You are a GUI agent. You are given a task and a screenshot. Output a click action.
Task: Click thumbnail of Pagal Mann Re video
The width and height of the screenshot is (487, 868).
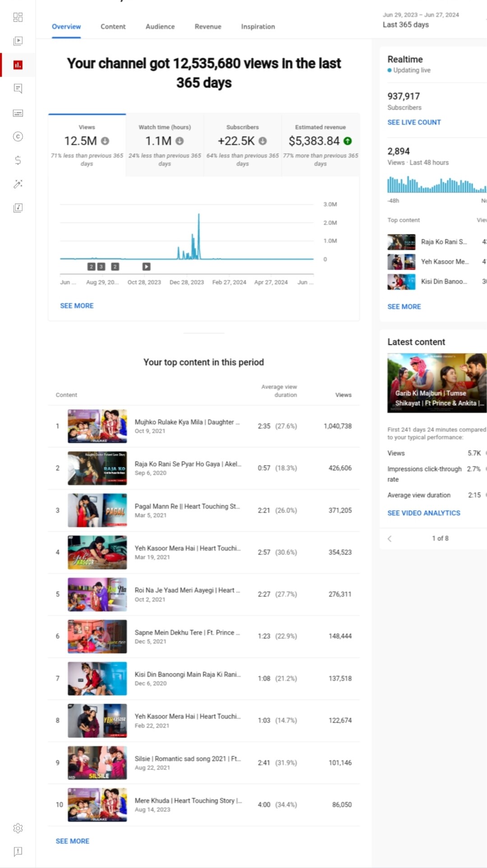[x=97, y=510]
